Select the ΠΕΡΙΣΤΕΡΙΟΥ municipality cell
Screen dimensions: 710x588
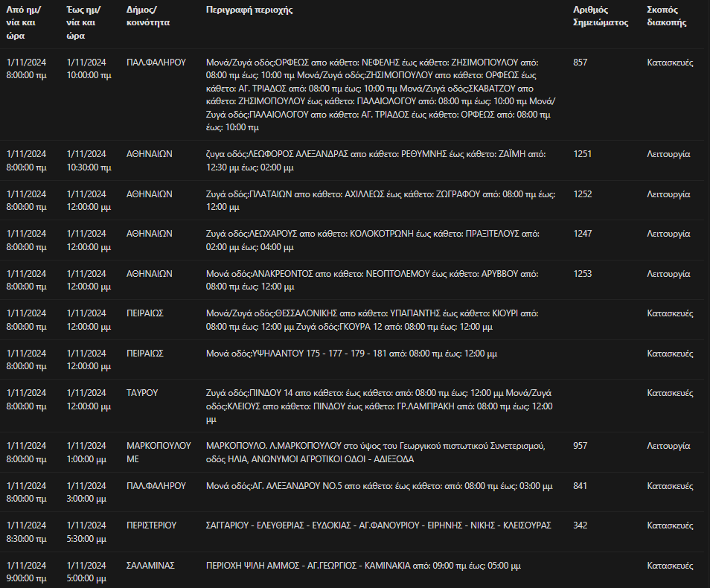[152, 525]
